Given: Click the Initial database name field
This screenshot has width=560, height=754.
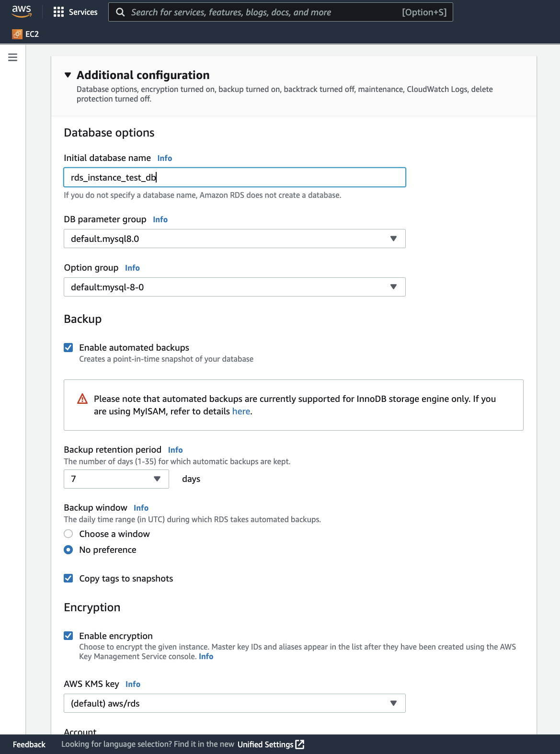Looking at the screenshot, I should (x=234, y=177).
